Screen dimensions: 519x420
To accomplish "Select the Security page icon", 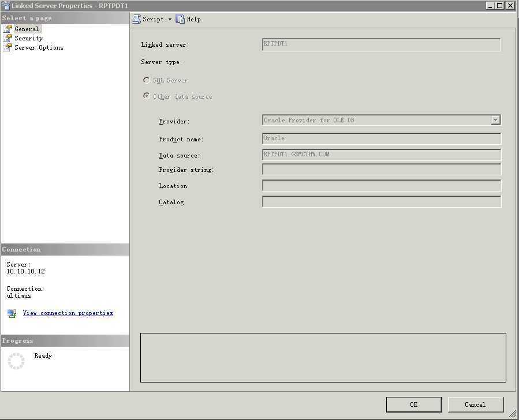I will 8,38.
